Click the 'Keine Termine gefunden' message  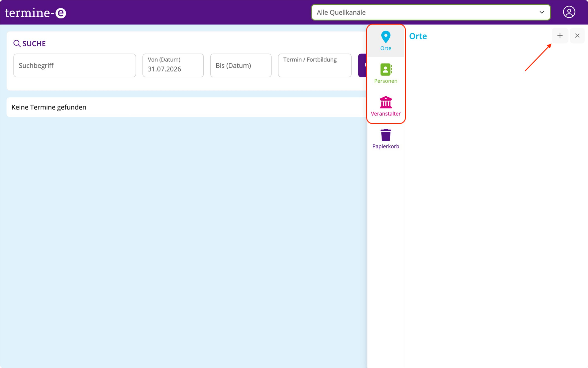click(49, 107)
